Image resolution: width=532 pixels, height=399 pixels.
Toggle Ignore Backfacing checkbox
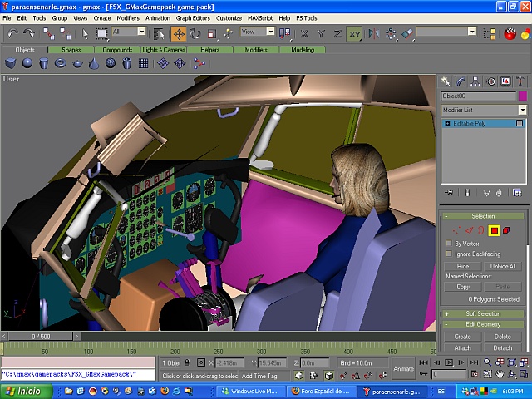[x=450, y=254]
